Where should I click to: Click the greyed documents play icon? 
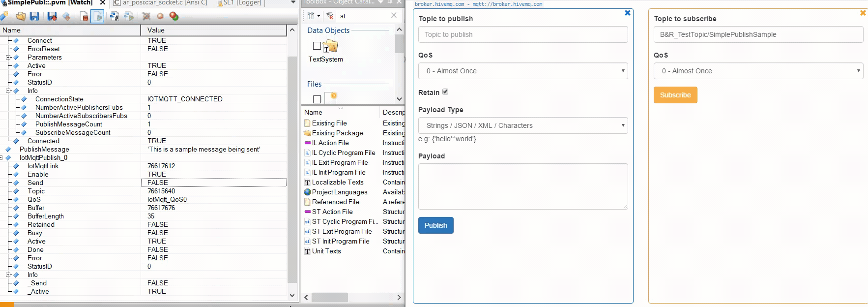129,16
